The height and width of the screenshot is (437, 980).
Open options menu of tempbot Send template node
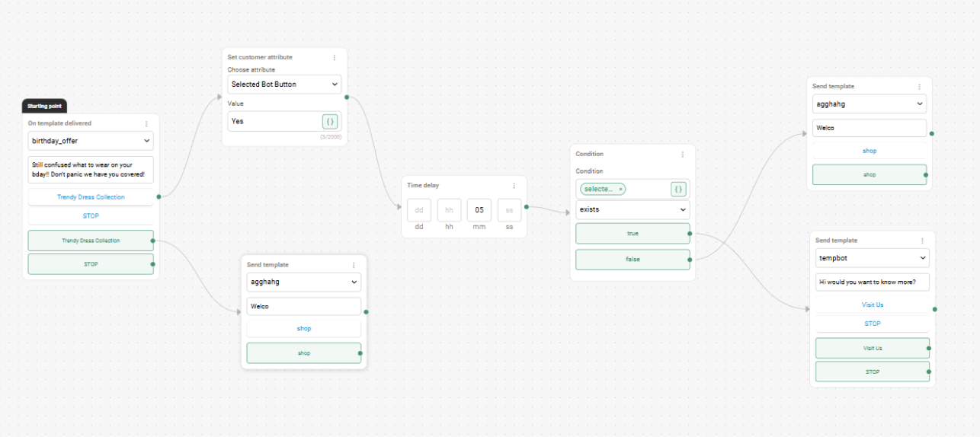[922, 241]
